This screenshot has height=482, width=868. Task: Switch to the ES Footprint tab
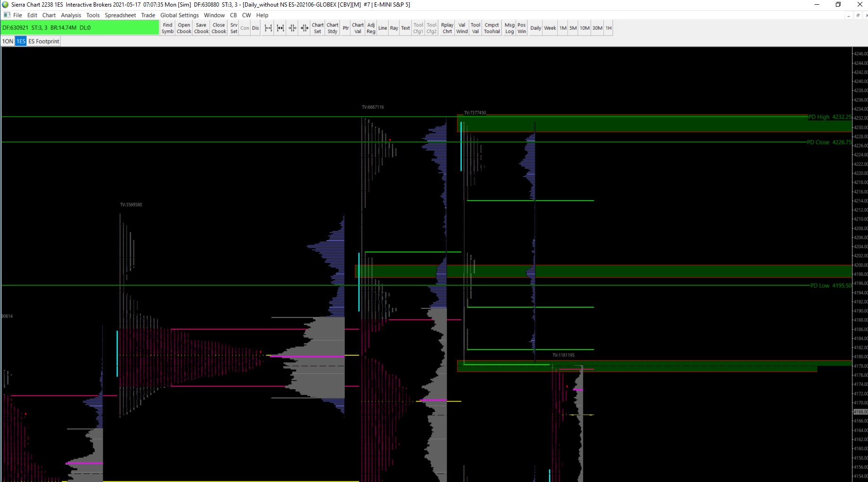coord(44,41)
